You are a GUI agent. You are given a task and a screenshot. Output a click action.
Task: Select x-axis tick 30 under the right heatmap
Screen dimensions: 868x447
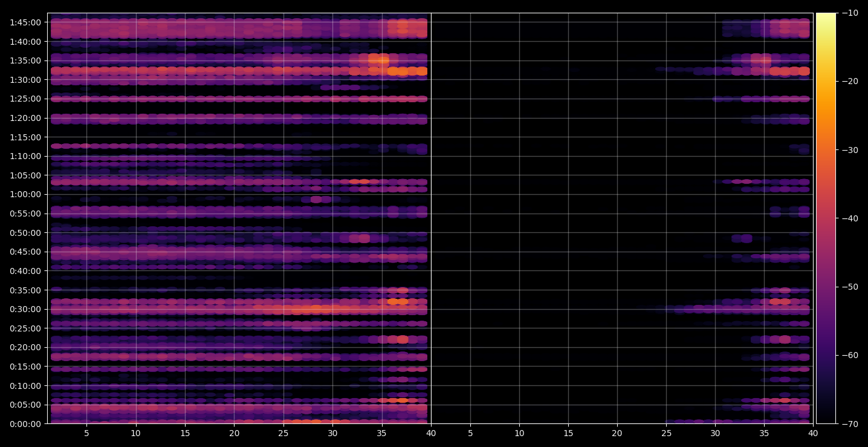pos(715,433)
